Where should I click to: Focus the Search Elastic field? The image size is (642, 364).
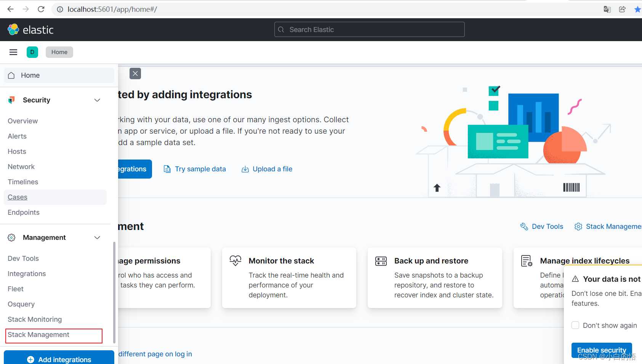[x=369, y=29]
